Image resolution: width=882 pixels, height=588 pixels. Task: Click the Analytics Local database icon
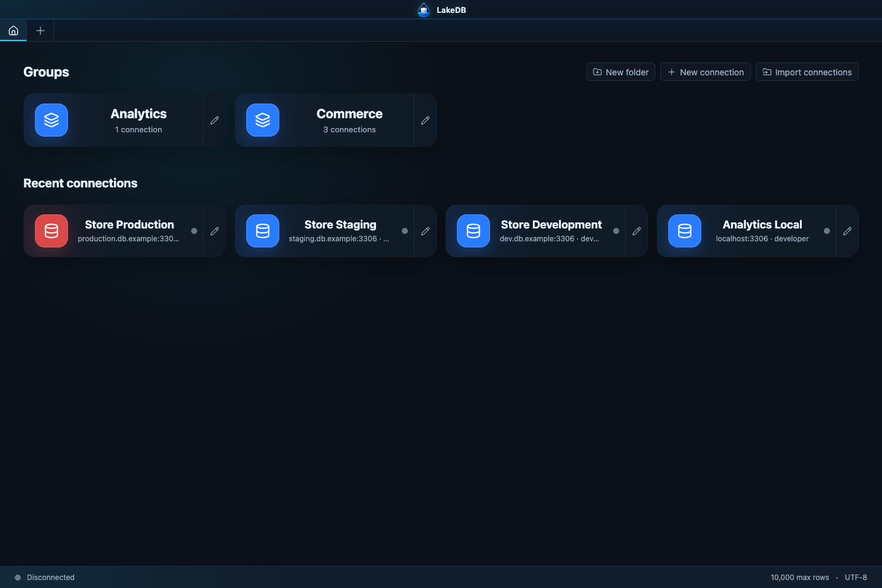[685, 231]
